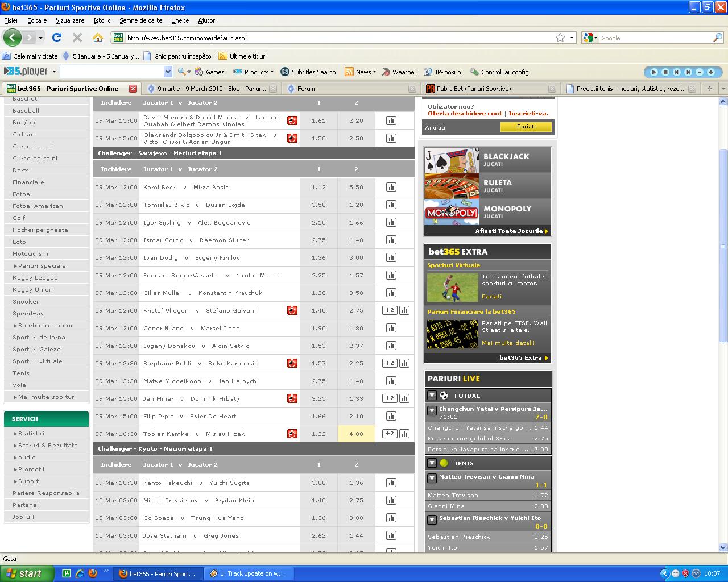Select odds 5.50 for Mirza Basic
Viewport: 728px width, 582px height.
356,187
